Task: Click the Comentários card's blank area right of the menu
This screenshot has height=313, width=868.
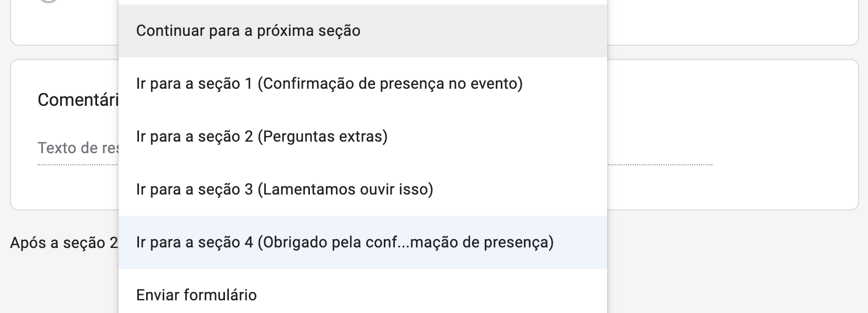Action: point(733,110)
